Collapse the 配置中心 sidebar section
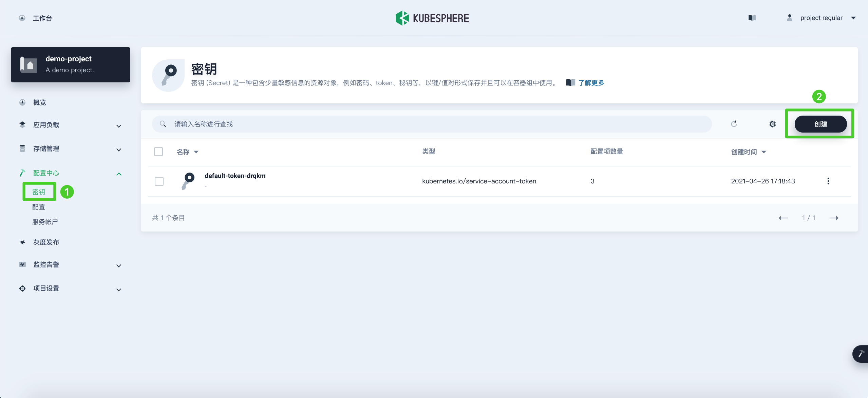This screenshot has height=398, width=868. (118, 174)
